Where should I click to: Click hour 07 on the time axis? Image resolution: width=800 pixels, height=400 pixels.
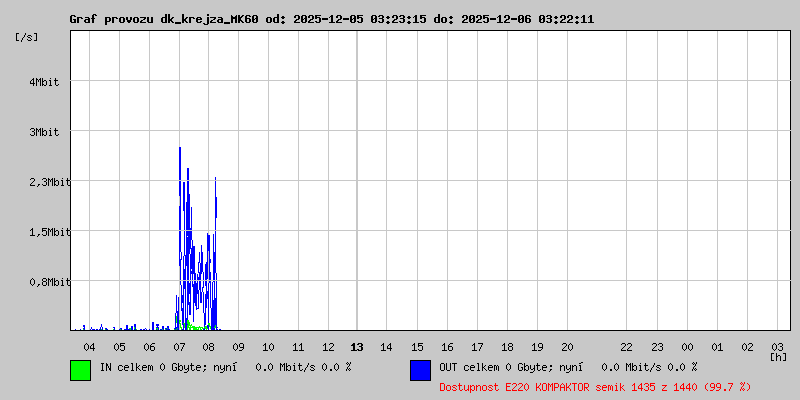click(x=179, y=346)
